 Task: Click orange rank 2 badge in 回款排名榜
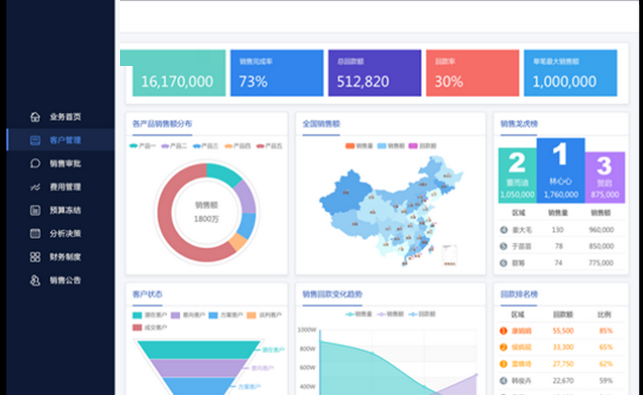pos(504,347)
